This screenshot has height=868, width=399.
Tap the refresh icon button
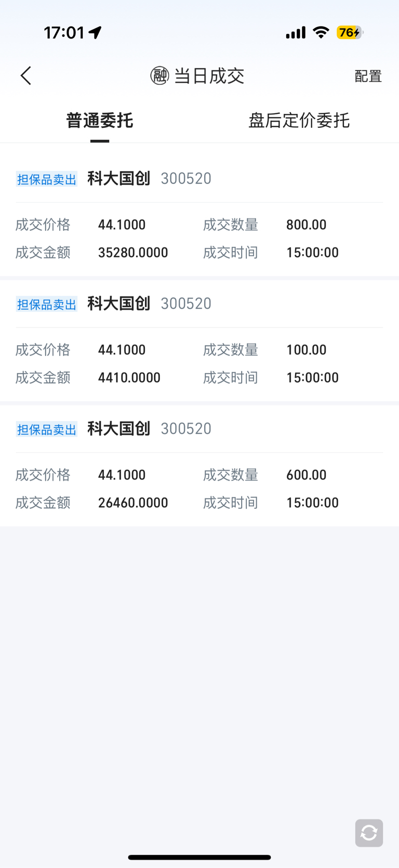(x=369, y=833)
